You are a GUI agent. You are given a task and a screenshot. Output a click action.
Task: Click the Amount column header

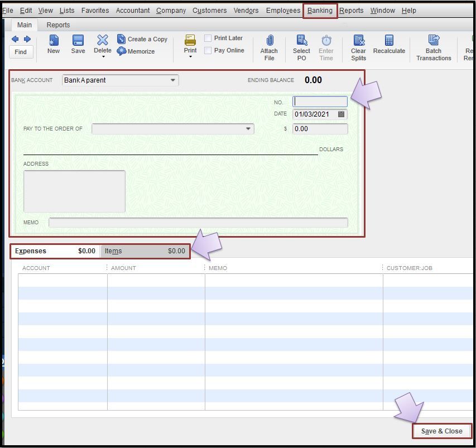[x=123, y=268]
